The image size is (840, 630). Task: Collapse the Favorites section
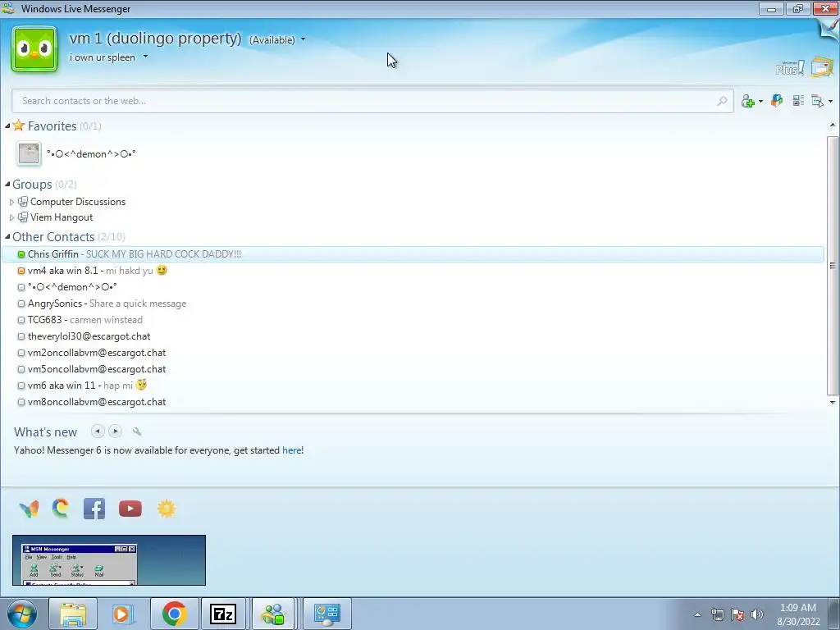pyautogui.click(x=7, y=126)
